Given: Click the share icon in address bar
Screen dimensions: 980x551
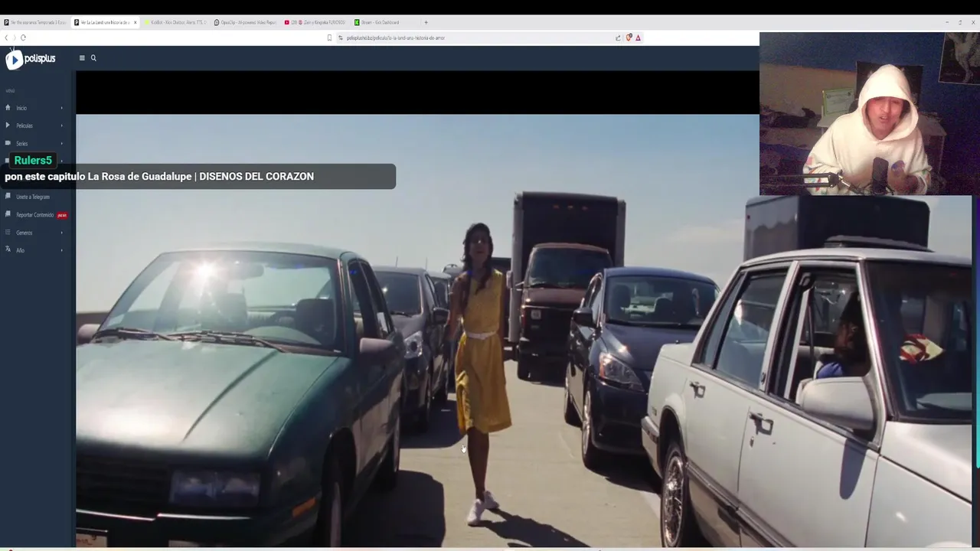Looking at the screenshot, I should pos(618,37).
